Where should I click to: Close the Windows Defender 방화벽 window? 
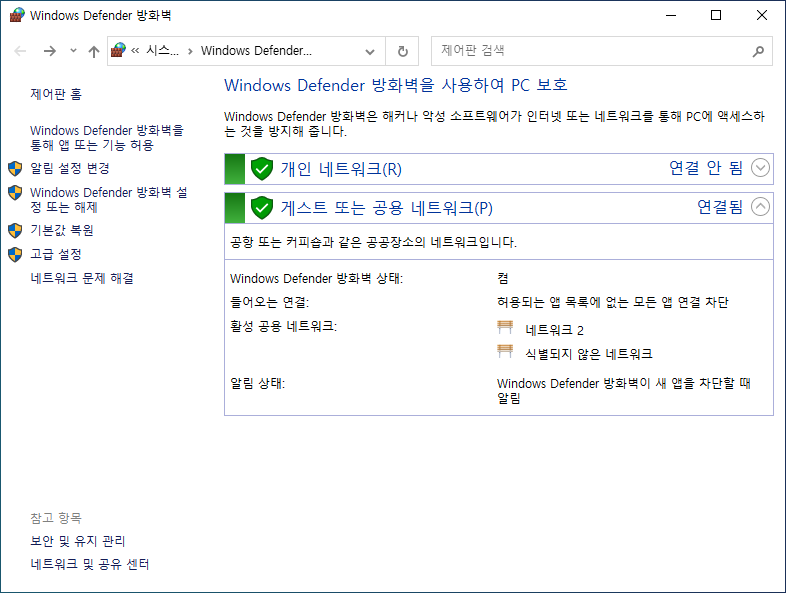tap(761, 15)
